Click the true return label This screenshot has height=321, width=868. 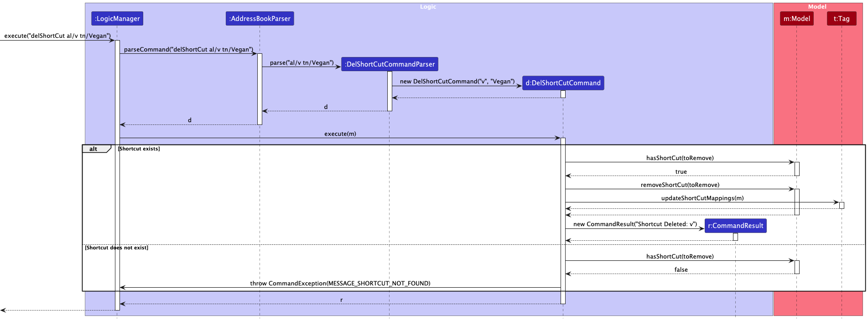(681, 172)
